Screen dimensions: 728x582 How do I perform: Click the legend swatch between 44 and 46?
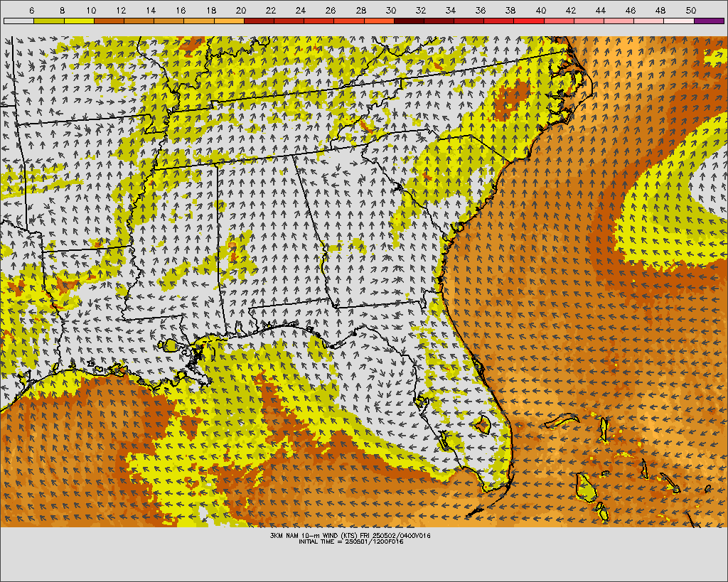[x=619, y=21]
